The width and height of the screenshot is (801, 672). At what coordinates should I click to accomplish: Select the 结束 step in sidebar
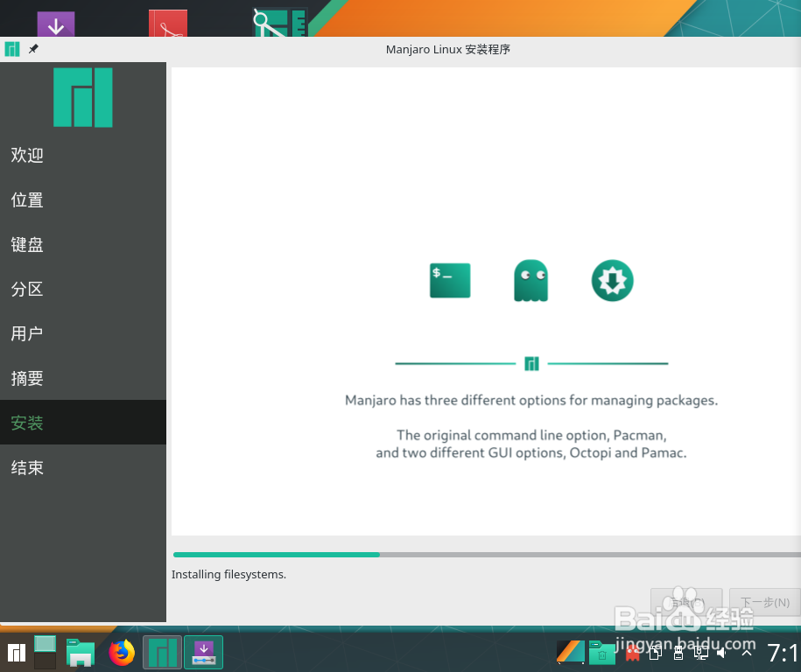click(83, 467)
